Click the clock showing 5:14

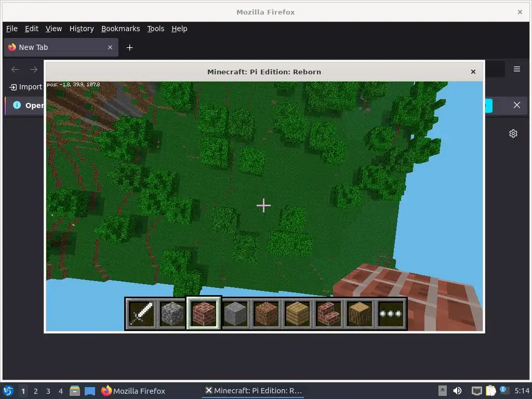pos(522,391)
